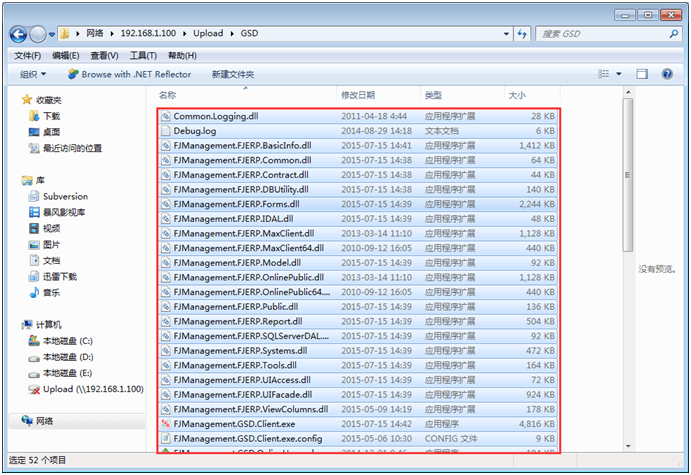The height and width of the screenshot is (475, 691).
Task: Click 网络 breadcrumb in address bar
Action: pyautogui.click(x=94, y=33)
